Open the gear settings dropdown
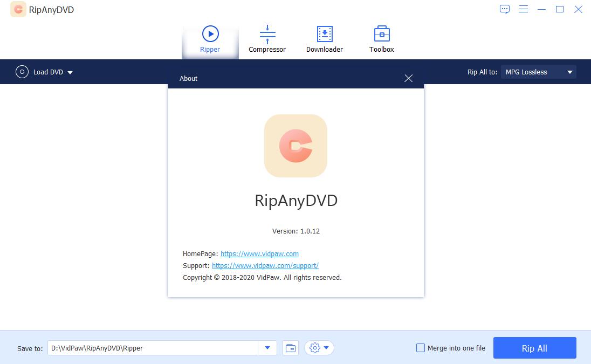 pyautogui.click(x=319, y=348)
